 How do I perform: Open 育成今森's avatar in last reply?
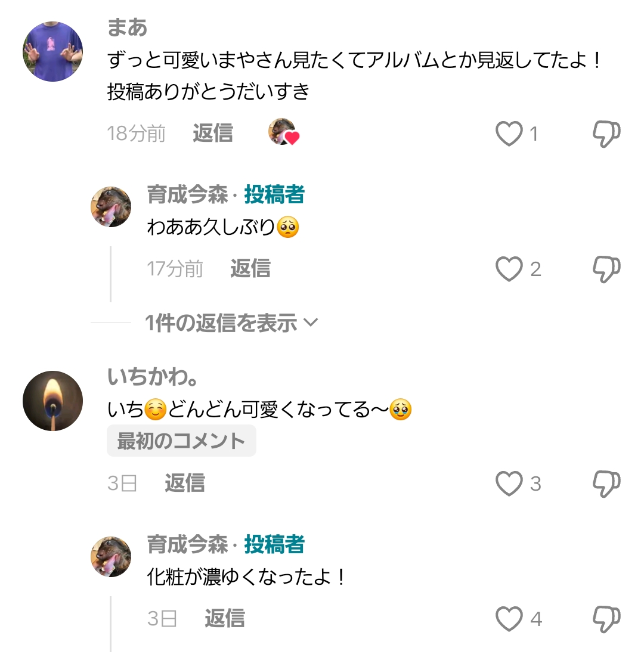111,556
